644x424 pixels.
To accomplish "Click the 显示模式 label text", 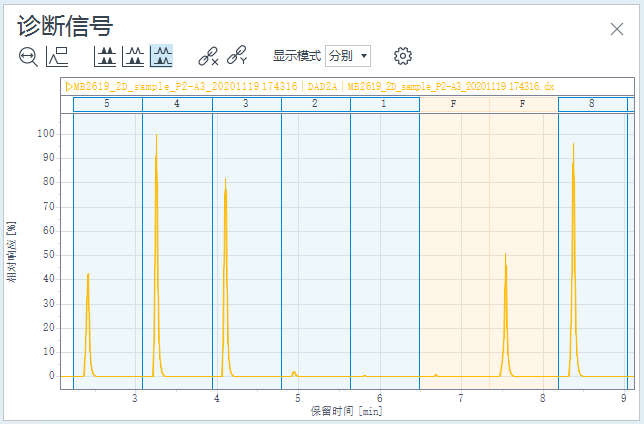I will [297, 56].
